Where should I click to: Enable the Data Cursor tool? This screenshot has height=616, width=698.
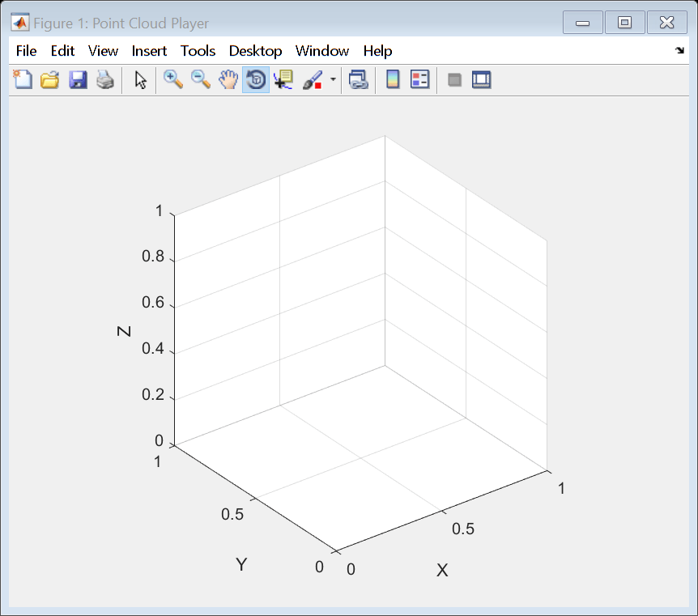point(283,80)
